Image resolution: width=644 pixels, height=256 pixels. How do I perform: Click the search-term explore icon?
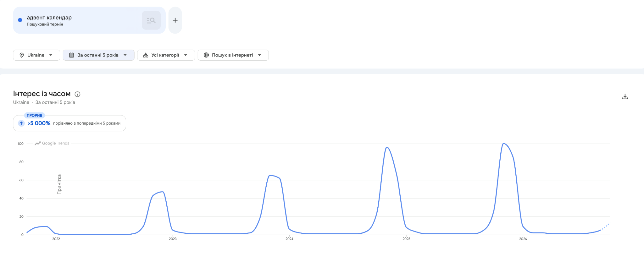pos(151,20)
